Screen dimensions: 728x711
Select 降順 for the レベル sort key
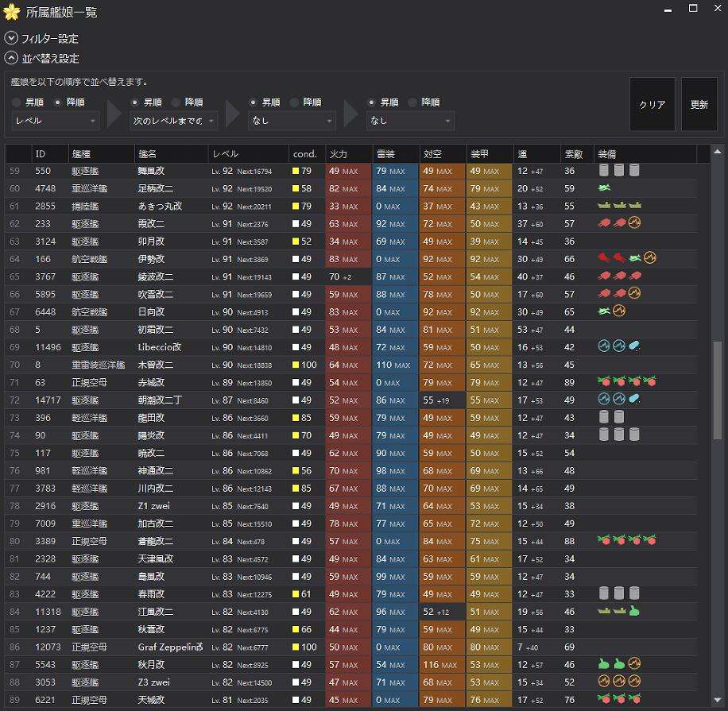click(58, 102)
